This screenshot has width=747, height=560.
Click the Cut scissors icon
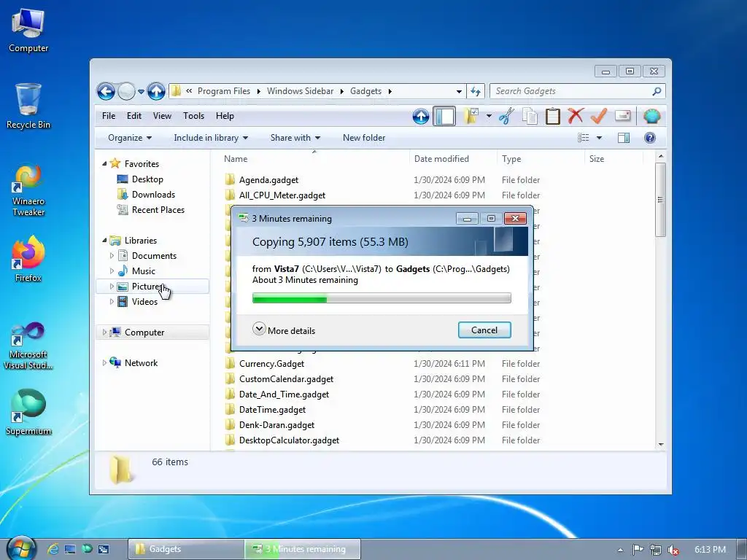506,116
